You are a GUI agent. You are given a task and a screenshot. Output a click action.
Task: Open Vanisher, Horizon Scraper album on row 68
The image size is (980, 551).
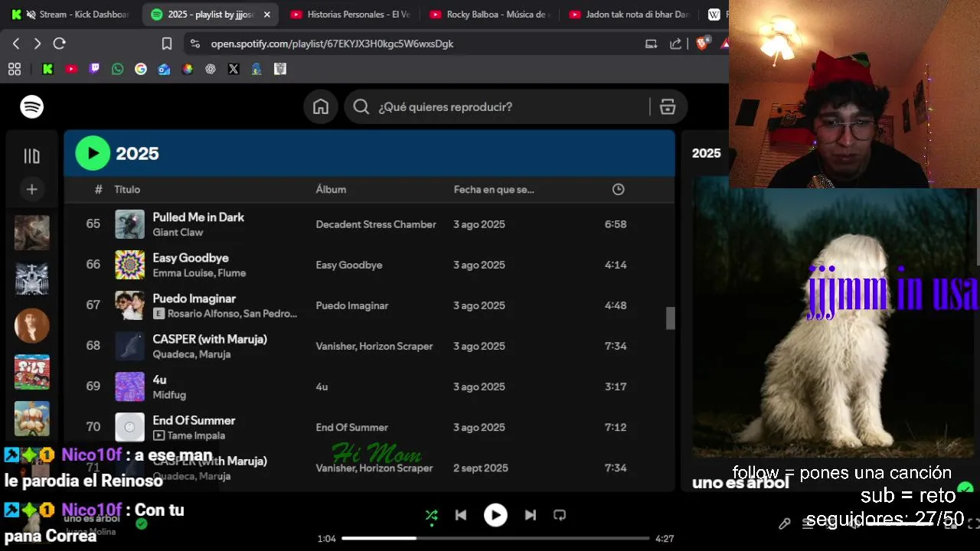pyautogui.click(x=374, y=346)
